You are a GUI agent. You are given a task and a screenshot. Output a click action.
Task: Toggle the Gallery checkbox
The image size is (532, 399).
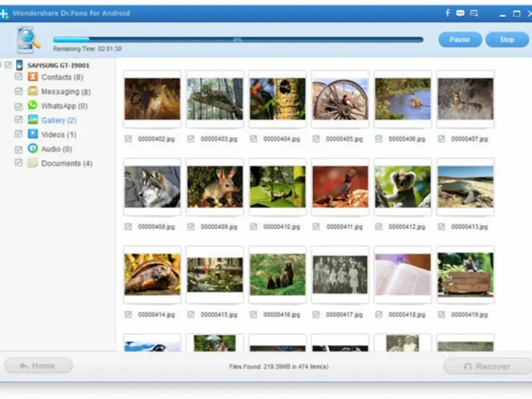pos(19,120)
